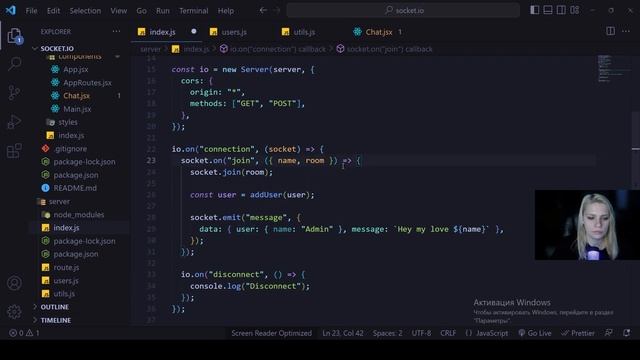Change indentation Spaces: 2
The image size is (640, 360).
[x=387, y=333]
